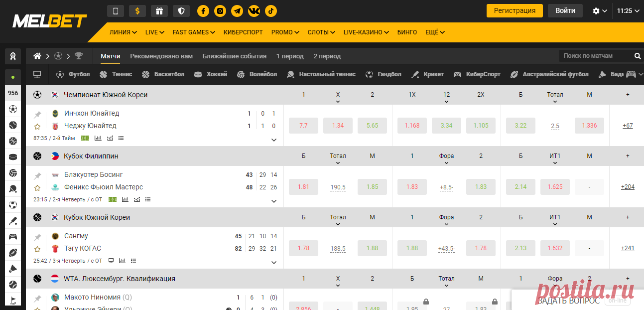Expand the ЛИНИЯ menu dropdown
This screenshot has width=644, height=310.
coord(123,32)
